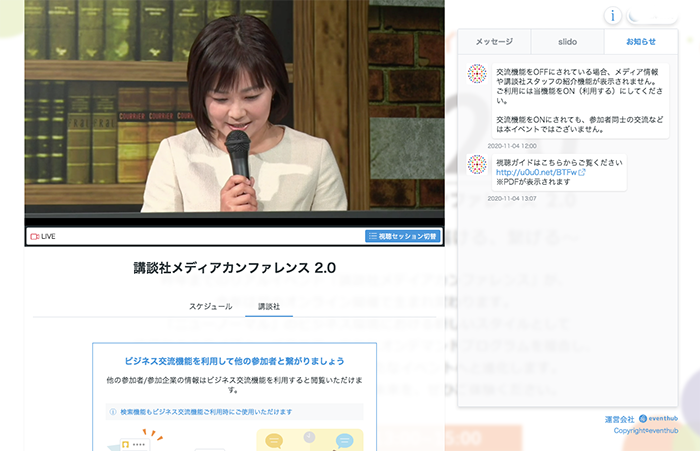The height and width of the screenshot is (451, 700).
Task: Click the 2020-11-04 12:00 timestamp
Action: pos(512,146)
